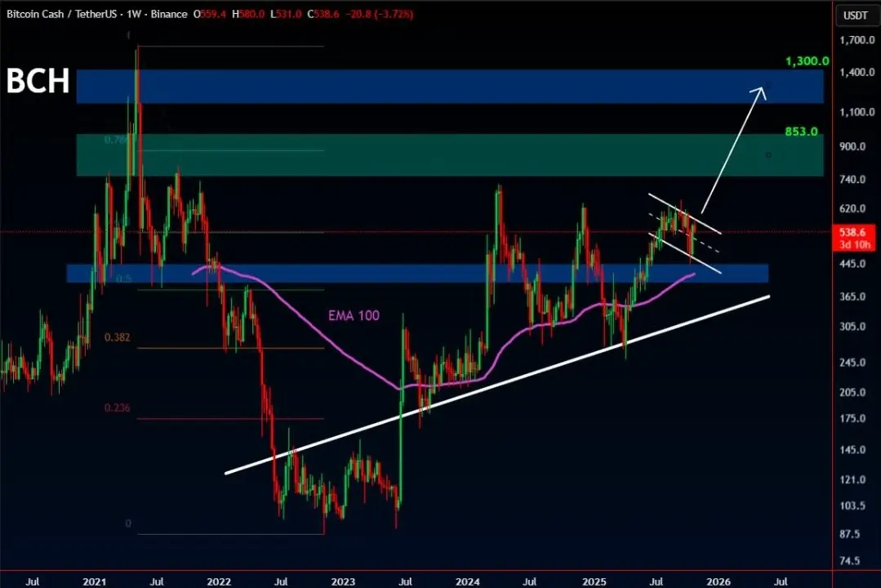Viewport: 881px width, 588px height.
Task: Click the 900.0 price axis label
Action: click(852, 146)
